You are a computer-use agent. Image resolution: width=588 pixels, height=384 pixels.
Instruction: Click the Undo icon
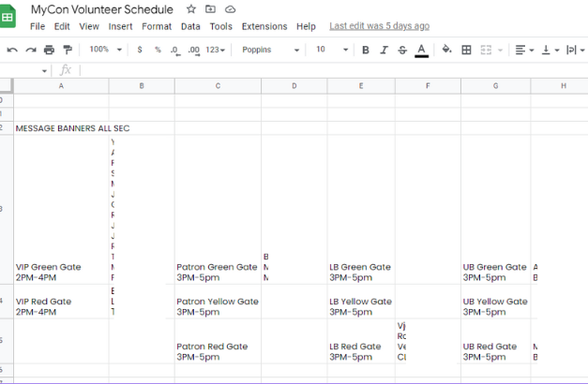[12, 50]
